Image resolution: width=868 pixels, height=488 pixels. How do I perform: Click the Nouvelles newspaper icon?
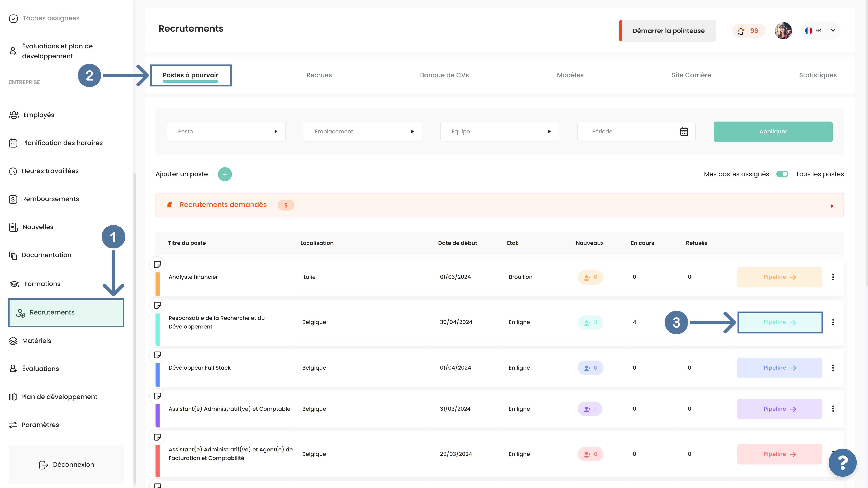(x=13, y=227)
